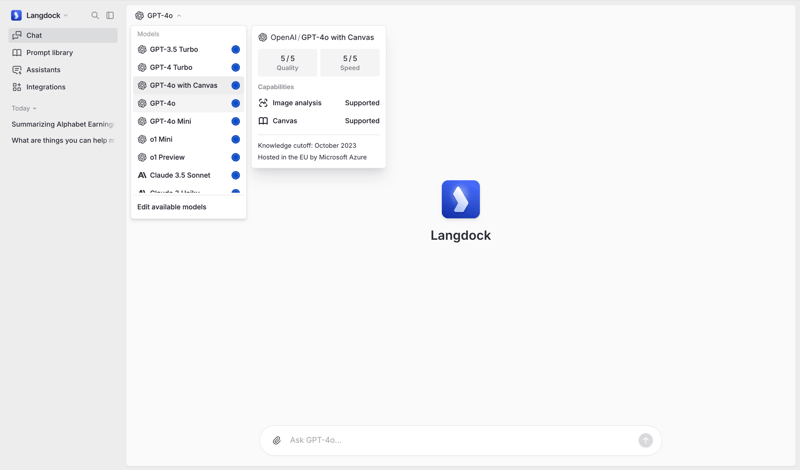Screen dimensions: 800x470
Task: Open Edit available models
Action: (x=172, y=207)
